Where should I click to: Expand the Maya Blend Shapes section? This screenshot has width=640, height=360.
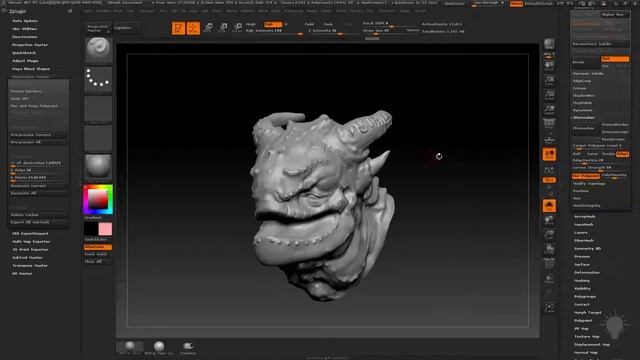pos(31,69)
